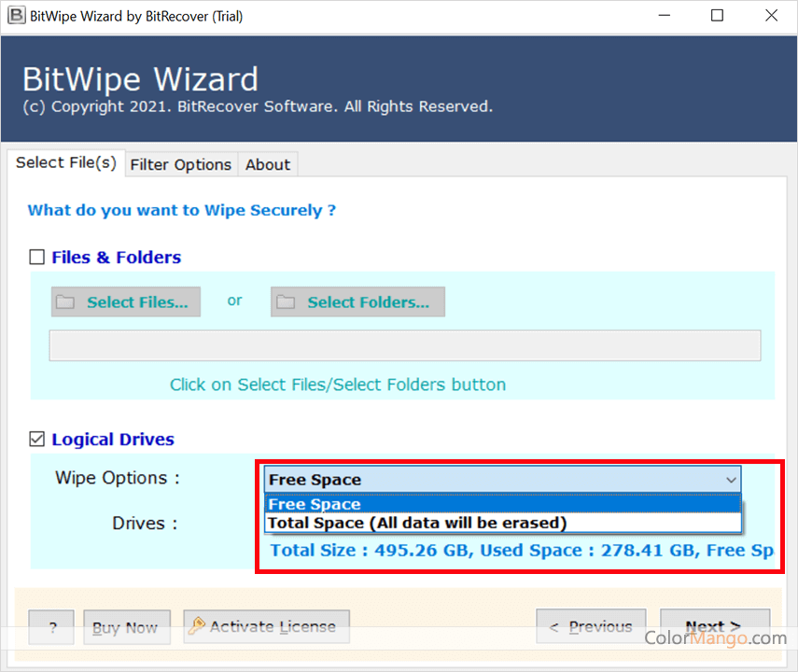Image resolution: width=798 pixels, height=672 pixels.
Task: Uncheck the Logical Drives checkbox
Action: (x=36, y=439)
